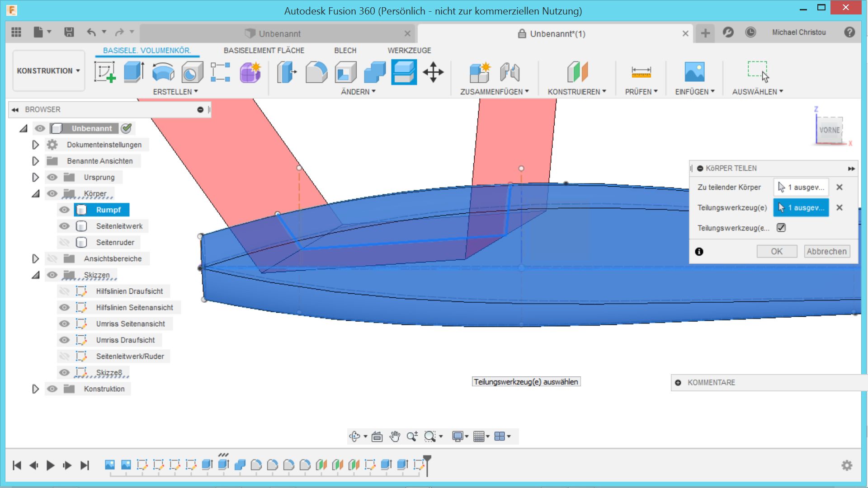The width and height of the screenshot is (868, 488).
Task: Open the WERKZEUGE tab
Action: [409, 51]
